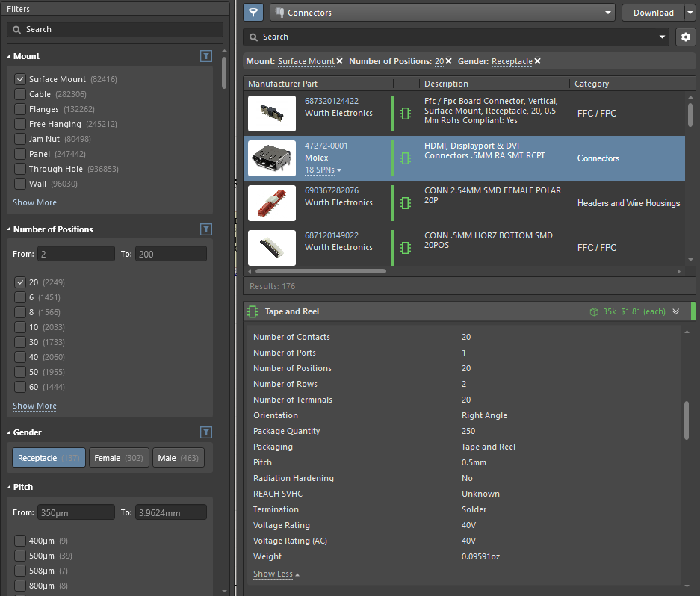Check the 500µm pitch checkbox
This screenshot has width=700, height=596.
tap(20, 556)
